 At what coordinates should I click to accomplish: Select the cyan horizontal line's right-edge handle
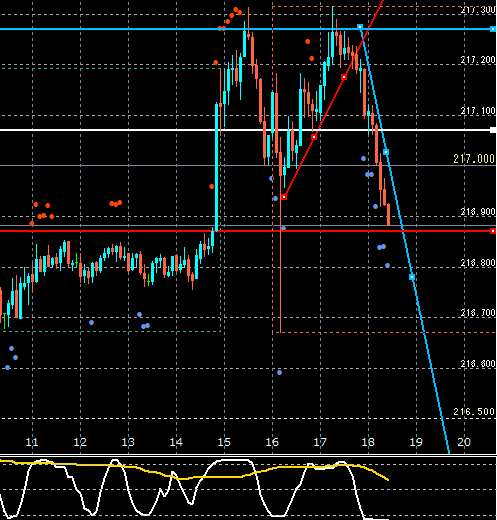point(493,29)
